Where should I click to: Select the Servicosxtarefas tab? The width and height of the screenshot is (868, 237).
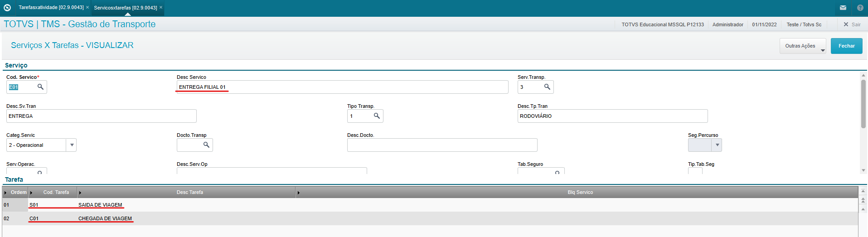point(126,8)
